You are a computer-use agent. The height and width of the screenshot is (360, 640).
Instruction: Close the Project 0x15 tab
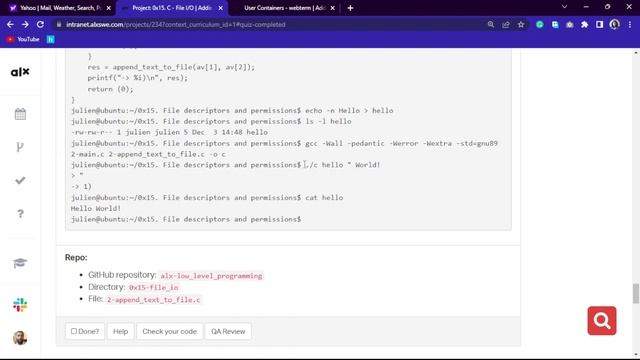coord(220,8)
